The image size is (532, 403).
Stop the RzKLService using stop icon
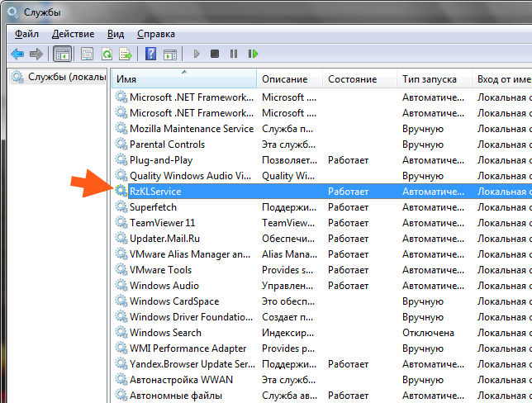(x=215, y=54)
